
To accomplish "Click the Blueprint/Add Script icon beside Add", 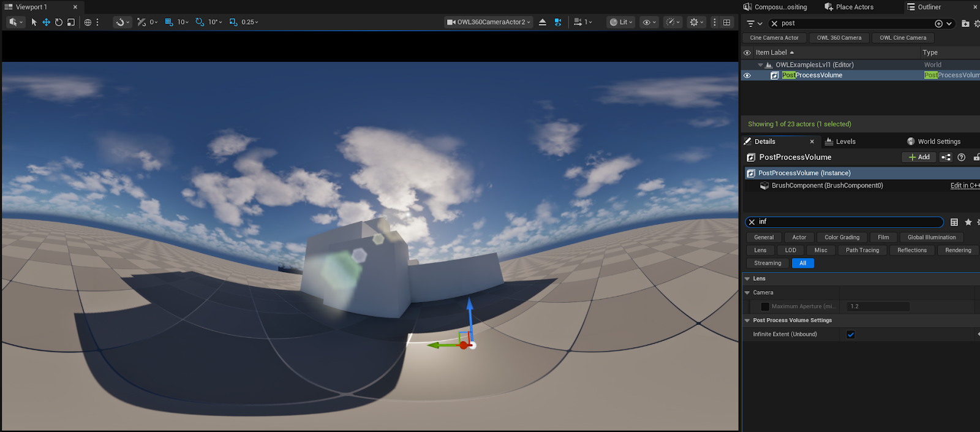I will pos(946,157).
